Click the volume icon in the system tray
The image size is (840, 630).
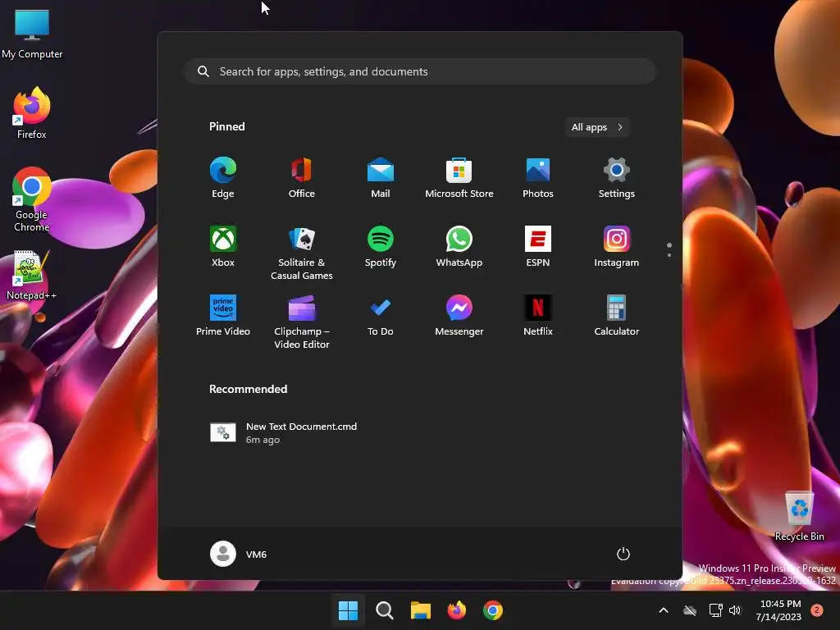[735, 610]
